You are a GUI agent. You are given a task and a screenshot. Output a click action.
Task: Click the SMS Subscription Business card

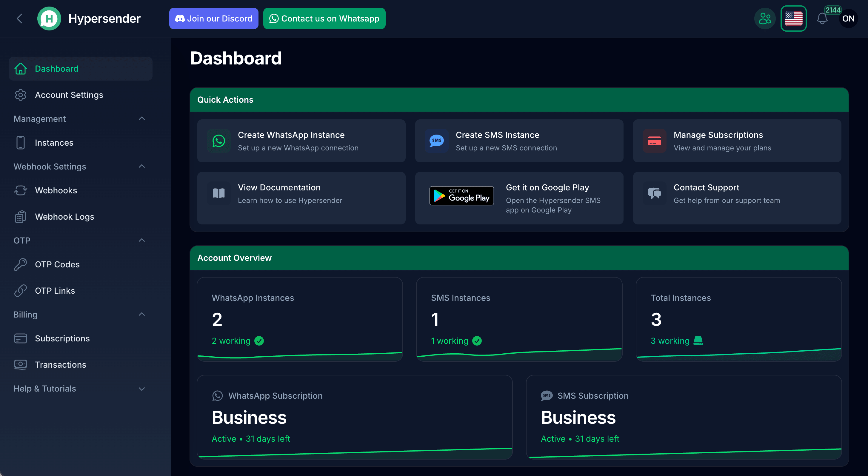684,417
